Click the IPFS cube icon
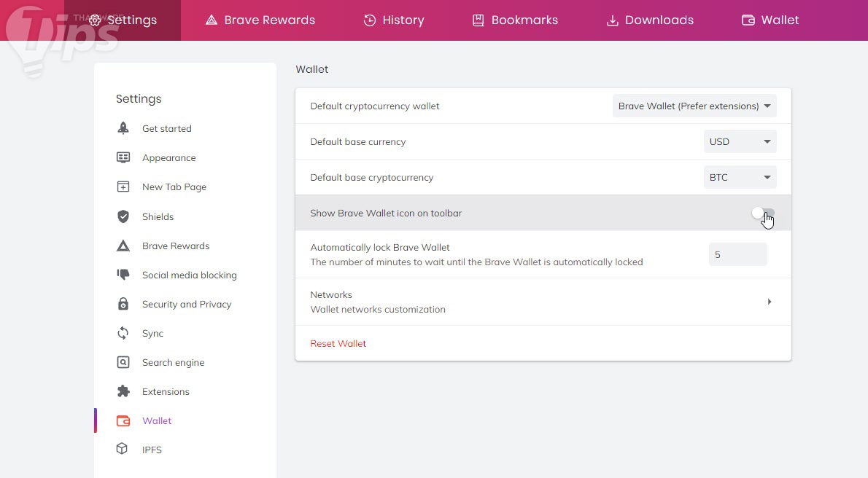 click(x=123, y=450)
